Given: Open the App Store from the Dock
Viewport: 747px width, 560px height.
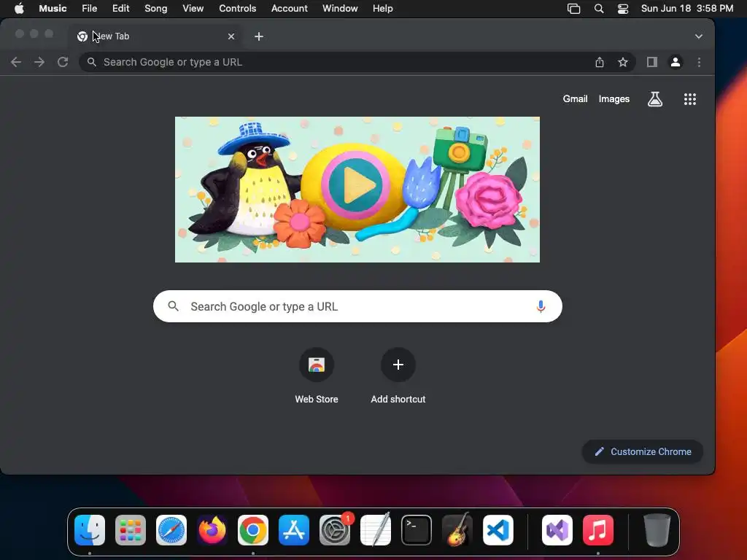Looking at the screenshot, I should pos(294,530).
